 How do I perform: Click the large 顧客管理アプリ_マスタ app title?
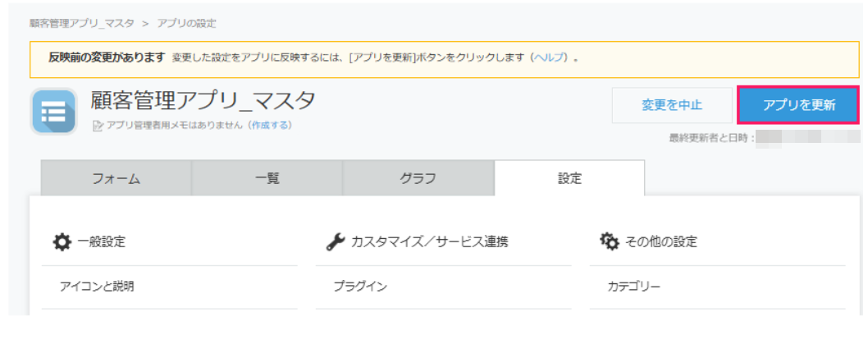(x=203, y=101)
